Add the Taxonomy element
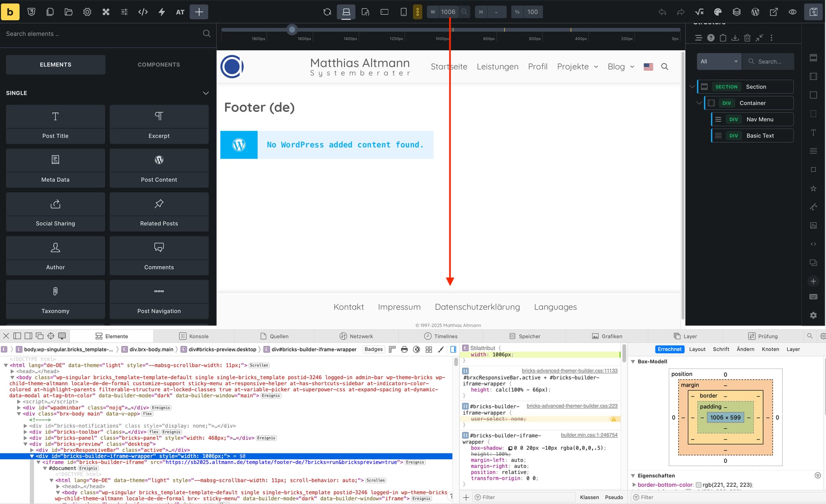The image size is (826, 504). coord(55,299)
